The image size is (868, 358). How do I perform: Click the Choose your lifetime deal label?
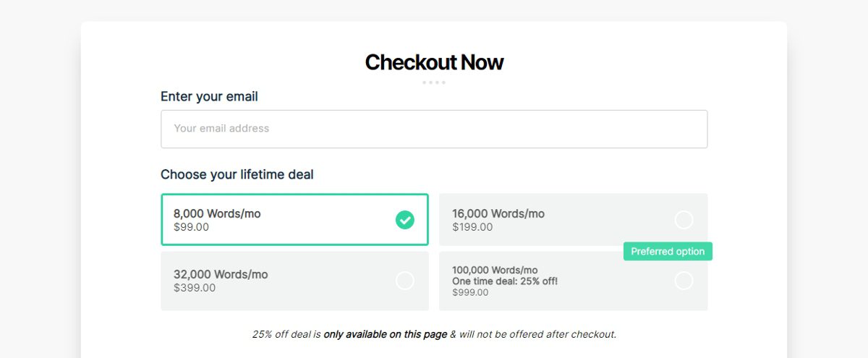coord(237,174)
